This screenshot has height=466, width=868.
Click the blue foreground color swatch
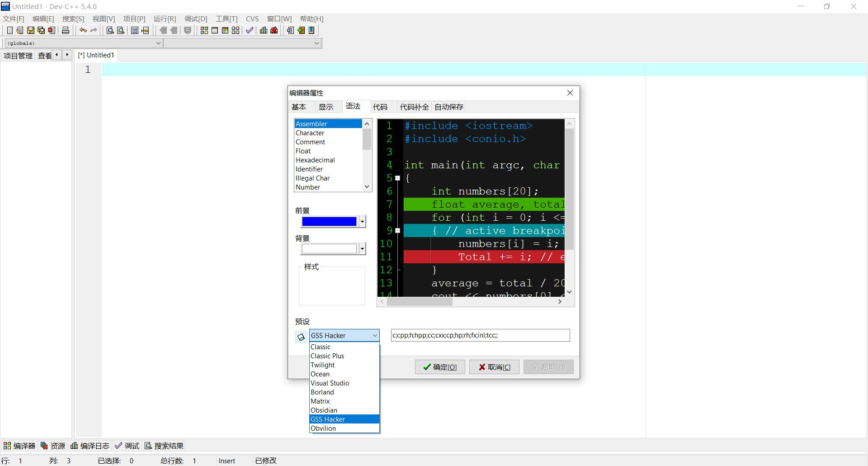pos(330,221)
